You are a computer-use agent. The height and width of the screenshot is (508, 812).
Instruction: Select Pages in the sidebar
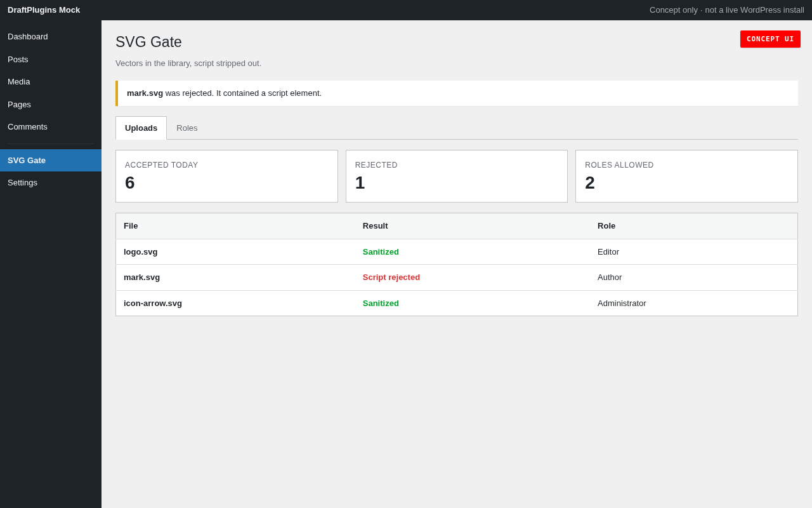click(x=51, y=105)
